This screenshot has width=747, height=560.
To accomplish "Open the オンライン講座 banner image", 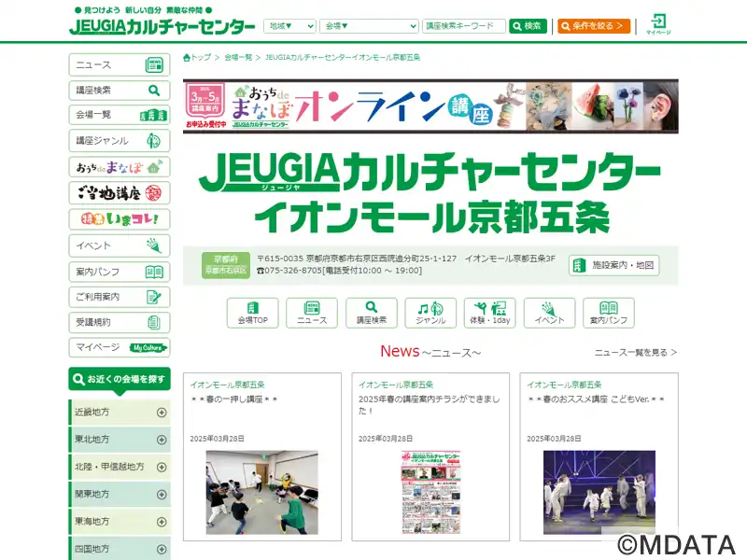I will (430, 106).
